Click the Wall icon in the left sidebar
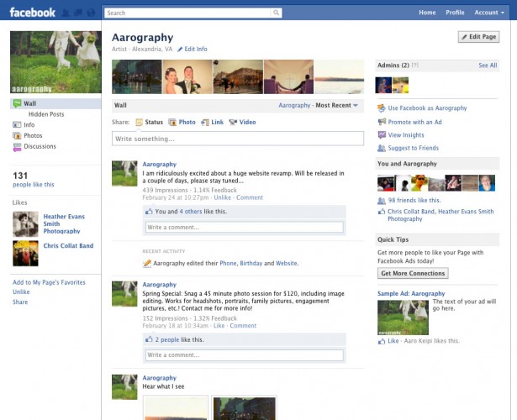The image size is (517, 420). pos(17,103)
